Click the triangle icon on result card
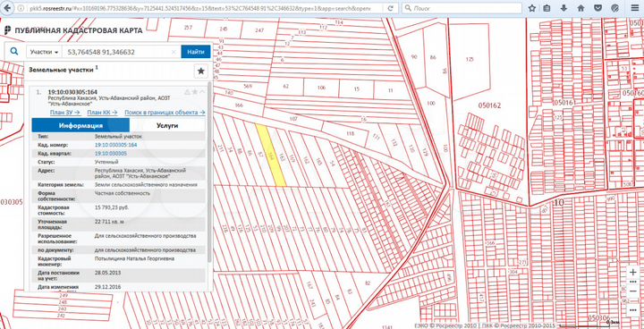The height and width of the screenshot is (329, 644). click(x=187, y=92)
